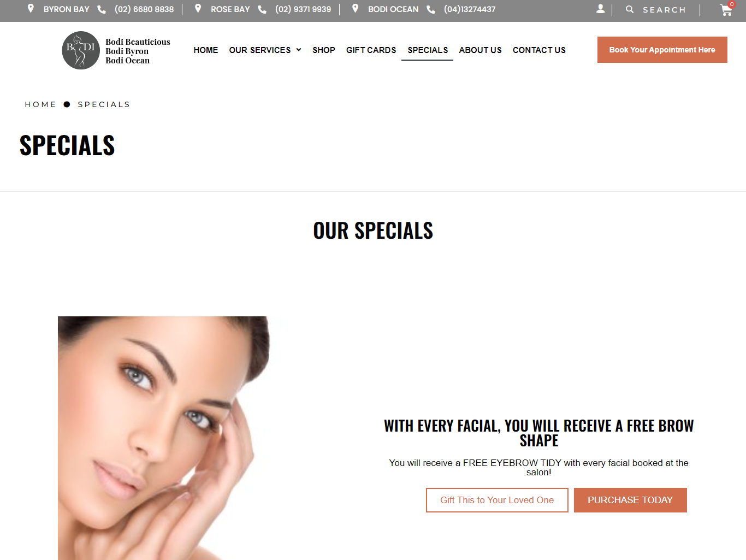The width and height of the screenshot is (746, 560).
Task: Click the phone icon beside (02) 6680 8838
Action: pos(102,9)
